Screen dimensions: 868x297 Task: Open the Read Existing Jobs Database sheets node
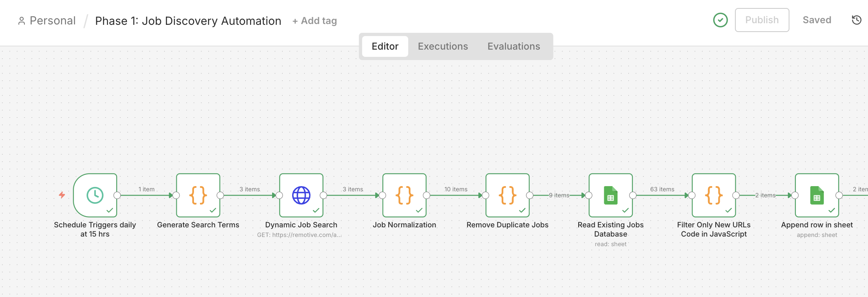pyautogui.click(x=611, y=195)
